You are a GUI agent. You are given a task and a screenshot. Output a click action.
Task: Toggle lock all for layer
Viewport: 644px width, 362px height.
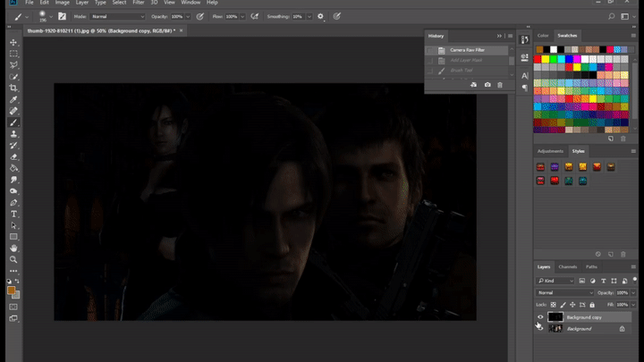[x=592, y=305]
